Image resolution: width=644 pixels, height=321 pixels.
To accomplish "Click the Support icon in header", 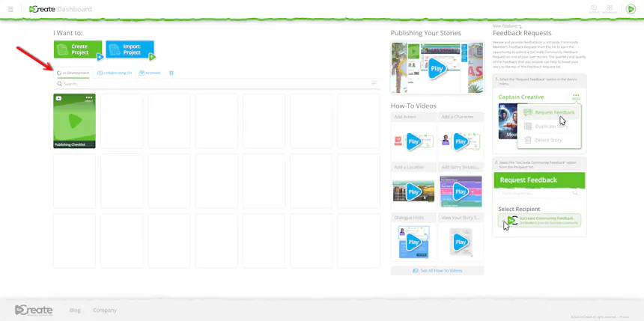I will pos(594,9).
